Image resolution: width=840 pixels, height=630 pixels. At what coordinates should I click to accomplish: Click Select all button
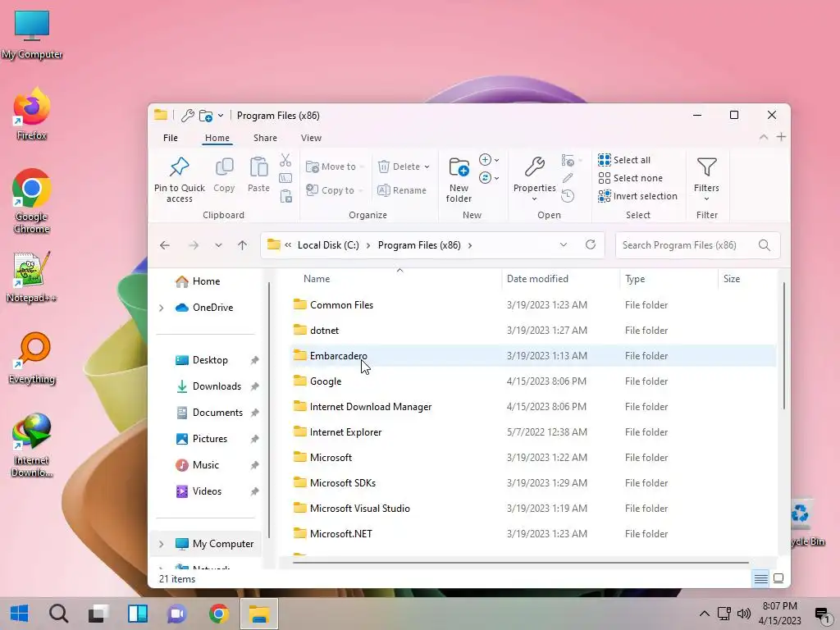pyautogui.click(x=624, y=160)
